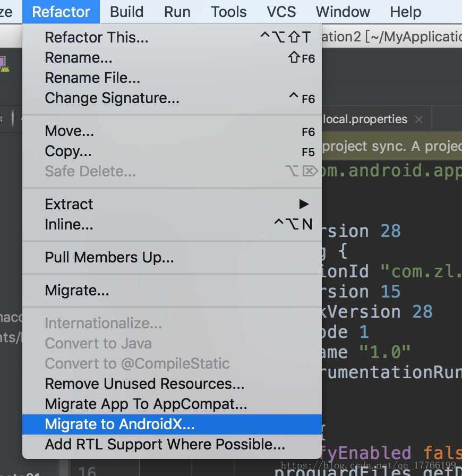
Task: Expand the Extract submenu arrow
Action: 304,204
